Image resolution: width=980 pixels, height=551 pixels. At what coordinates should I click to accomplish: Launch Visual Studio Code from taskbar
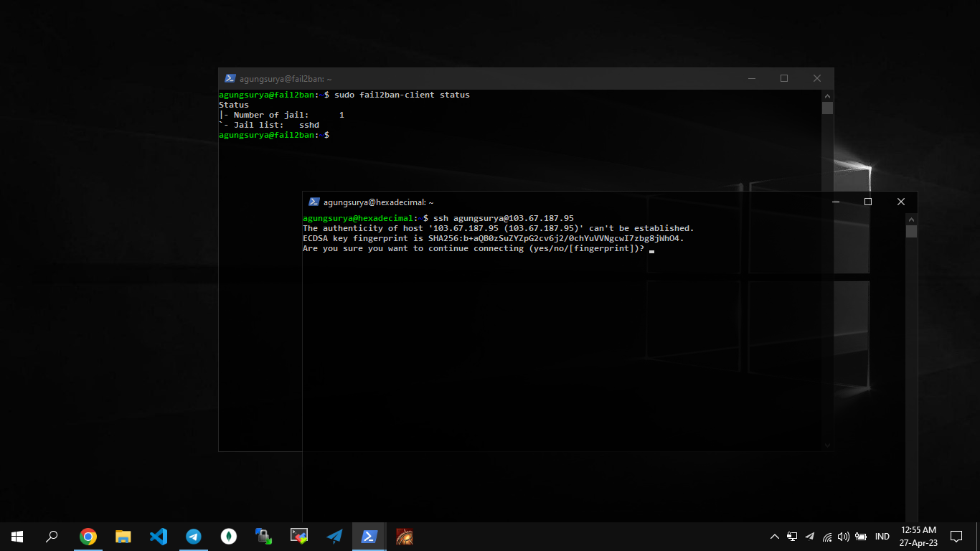(x=159, y=537)
